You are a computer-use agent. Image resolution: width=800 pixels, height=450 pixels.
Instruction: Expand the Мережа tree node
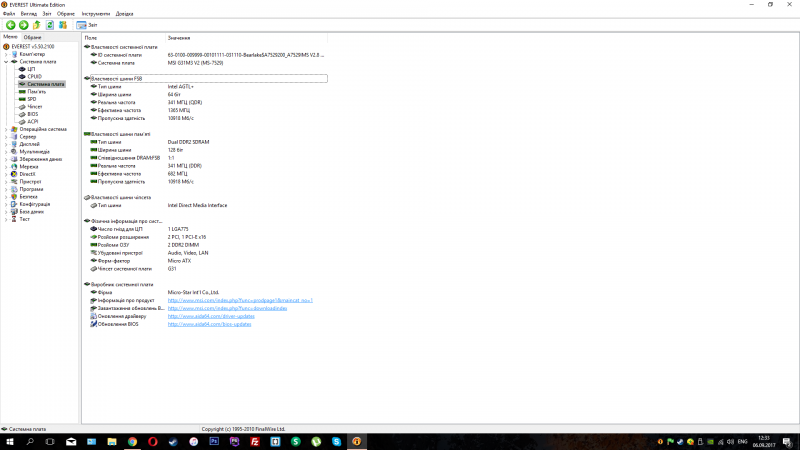(6, 166)
